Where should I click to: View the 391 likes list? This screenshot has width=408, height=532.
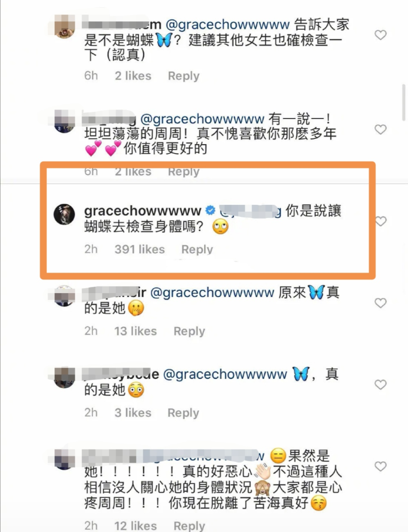point(140,250)
